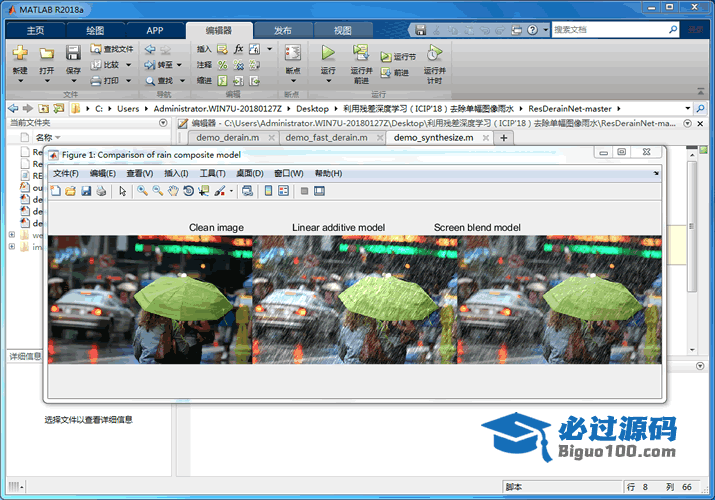This screenshot has height=500, width=715.
Task: Click the Advance (前进) button
Action: 395,72
